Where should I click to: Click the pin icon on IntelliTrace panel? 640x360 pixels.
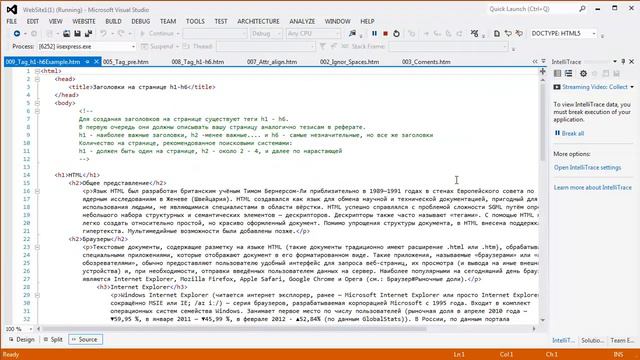tap(623, 61)
